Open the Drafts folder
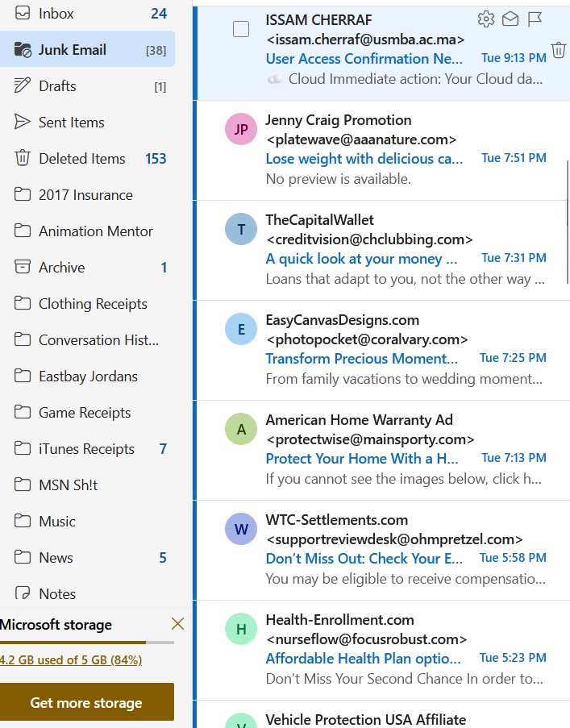 coord(87,86)
